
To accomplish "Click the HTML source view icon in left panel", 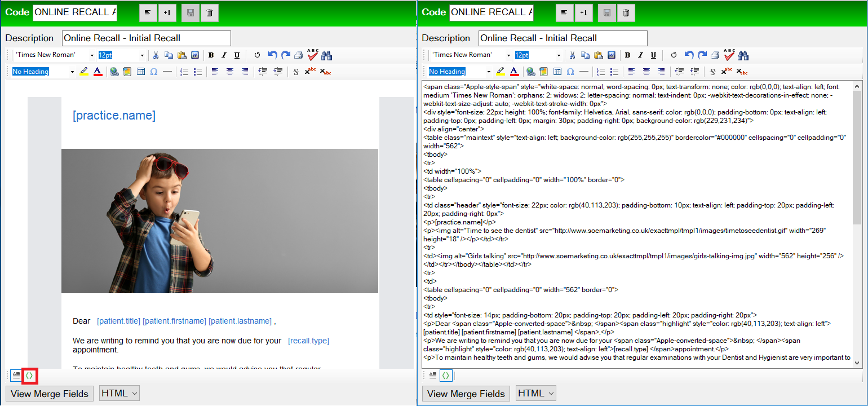I will click(x=30, y=375).
